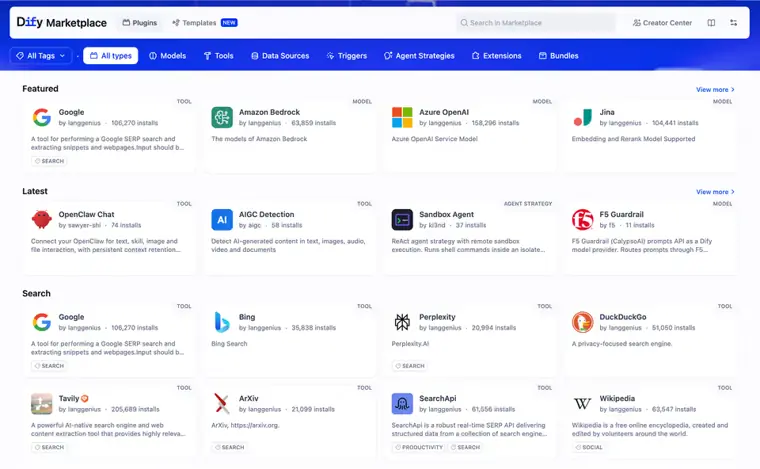The width and height of the screenshot is (760, 469).
Task: Click the Google icon in Featured
Action: [x=42, y=117]
